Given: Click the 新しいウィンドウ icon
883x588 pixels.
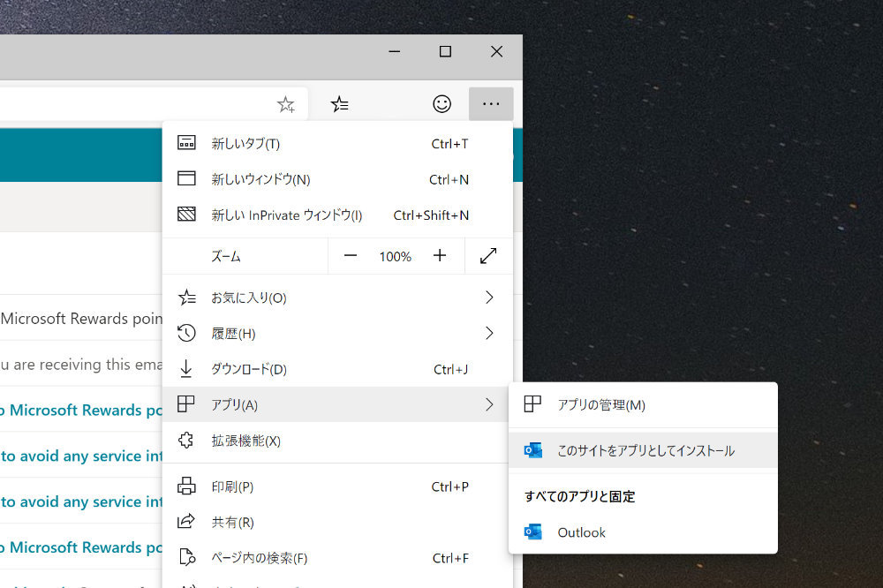Looking at the screenshot, I should click(x=186, y=178).
